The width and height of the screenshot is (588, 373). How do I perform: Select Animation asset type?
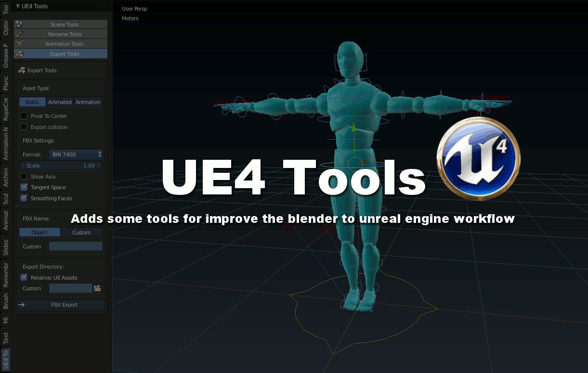coord(88,102)
